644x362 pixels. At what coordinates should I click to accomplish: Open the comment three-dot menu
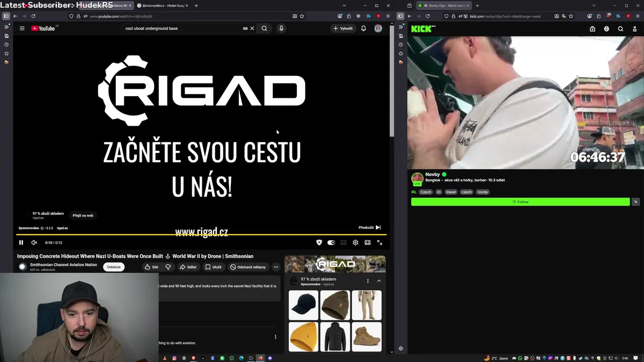click(x=275, y=337)
